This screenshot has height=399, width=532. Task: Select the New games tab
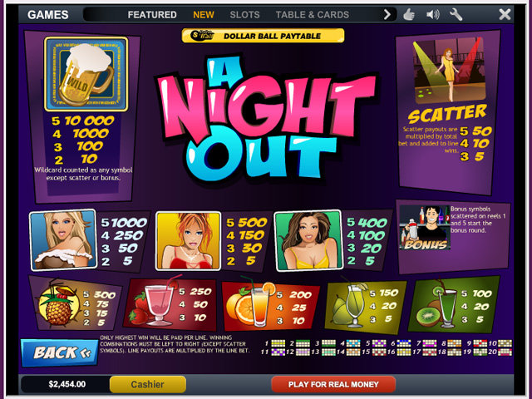click(204, 15)
